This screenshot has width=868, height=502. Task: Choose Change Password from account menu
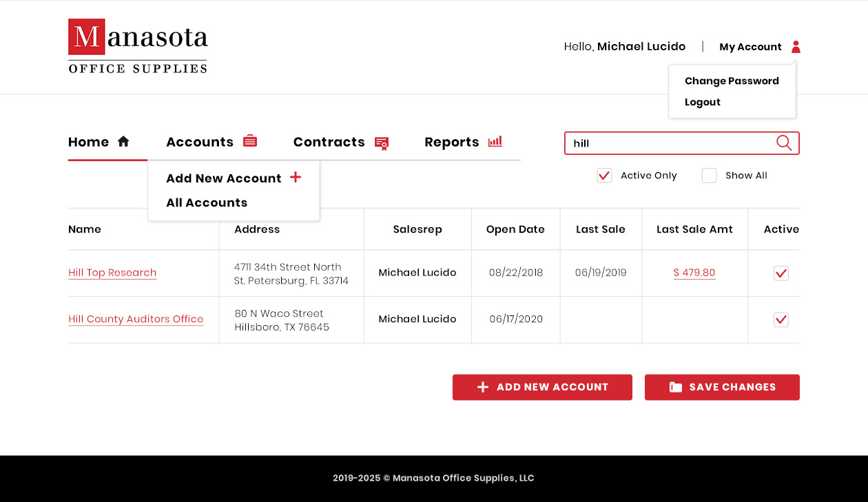tap(732, 81)
